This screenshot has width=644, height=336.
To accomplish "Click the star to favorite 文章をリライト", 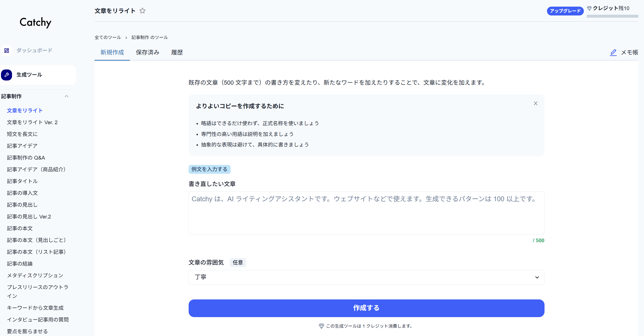I will (142, 11).
